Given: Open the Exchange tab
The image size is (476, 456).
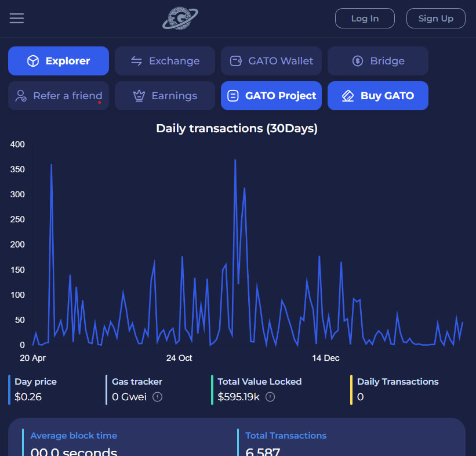Looking at the screenshot, I should [x=165, y=61].
